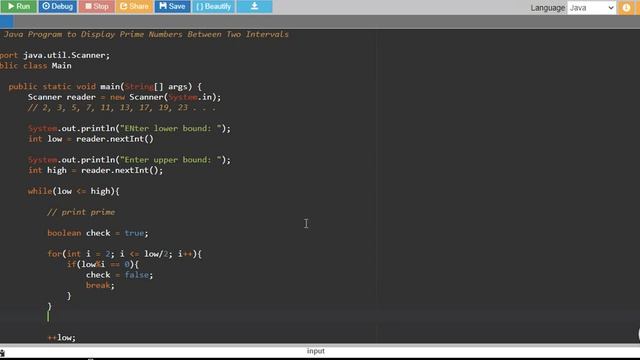Viewport: 640px width, 360px height.
Task: Open the orange info icon
Action: pos(626,8)
